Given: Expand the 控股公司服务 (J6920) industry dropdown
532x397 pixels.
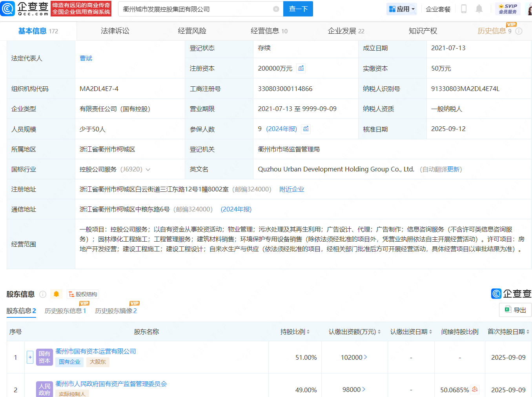Looking at the screenshot, I should click(x=148, y=169).
